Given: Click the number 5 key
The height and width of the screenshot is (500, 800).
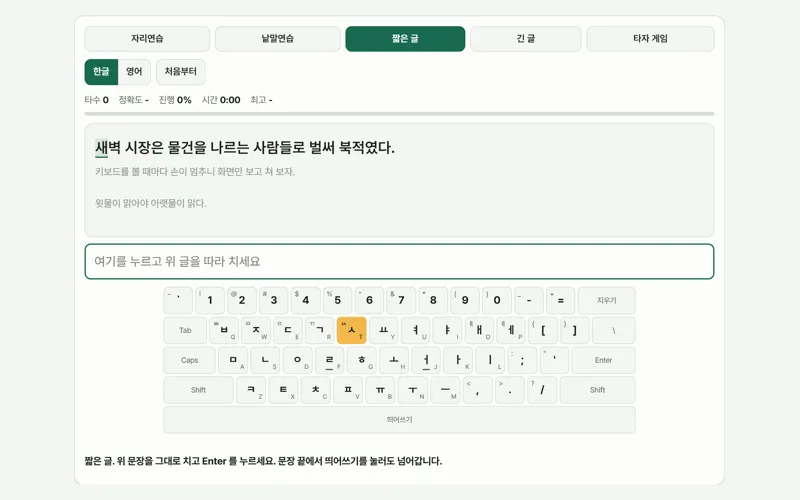Looking at the screenshot, I should pos(337,301).
